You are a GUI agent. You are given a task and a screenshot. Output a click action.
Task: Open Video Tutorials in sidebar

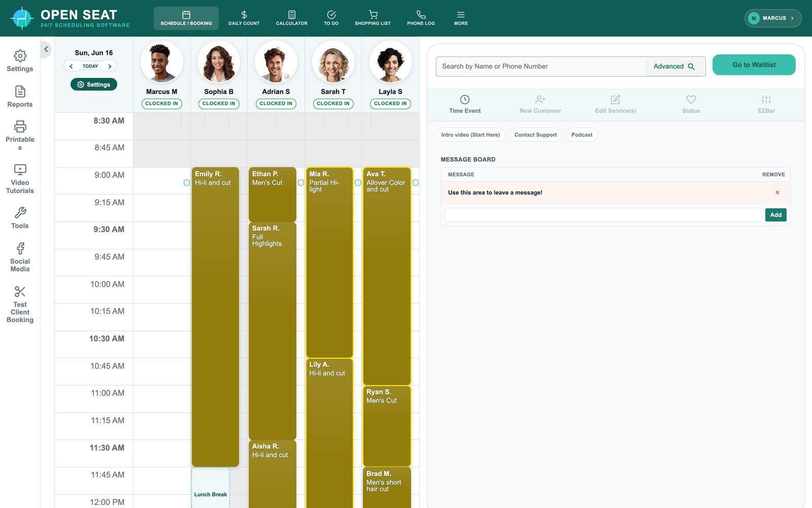(x=20, y=179)
